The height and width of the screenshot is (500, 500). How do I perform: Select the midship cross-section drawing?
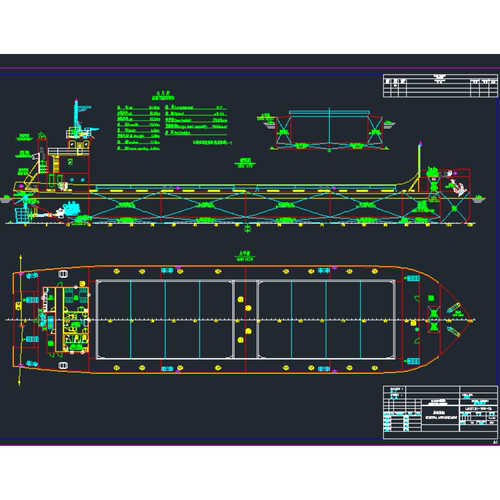(x=329, y=130)
